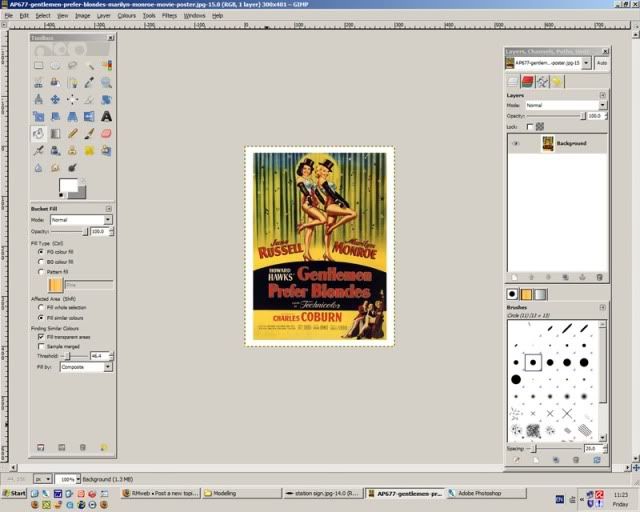The width and height of the screenshot is (640, 512).
Task: Select the Paintbrush tool
Action: 89,134
